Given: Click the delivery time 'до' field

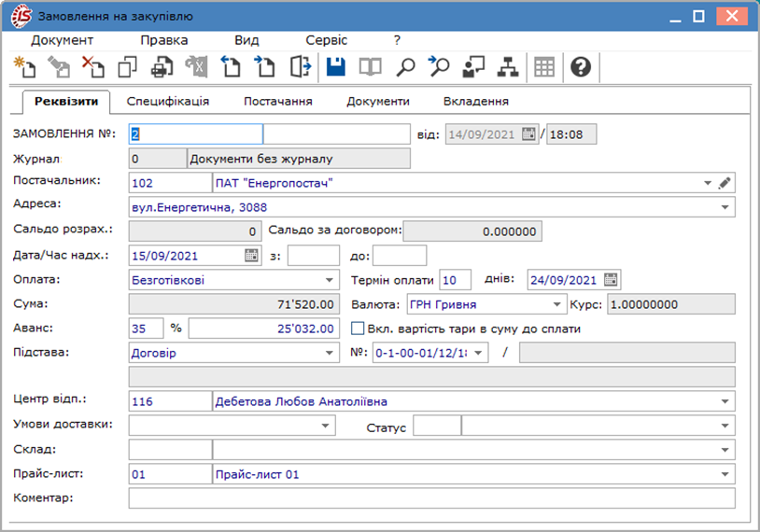Looking at the screenshot, I should [x=400, y=256].
